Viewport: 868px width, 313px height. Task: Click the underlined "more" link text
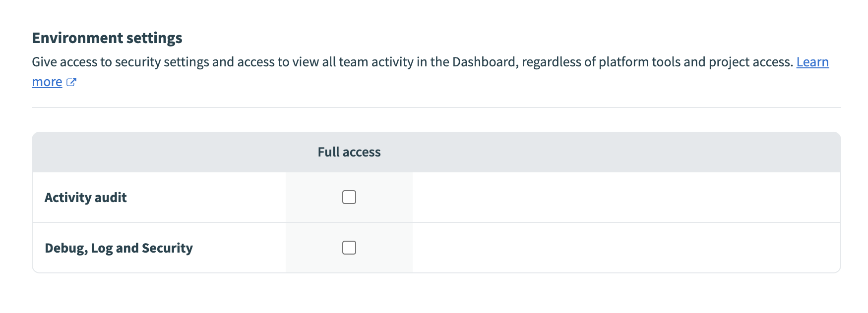pyautogui.click(x=47, y=82)
